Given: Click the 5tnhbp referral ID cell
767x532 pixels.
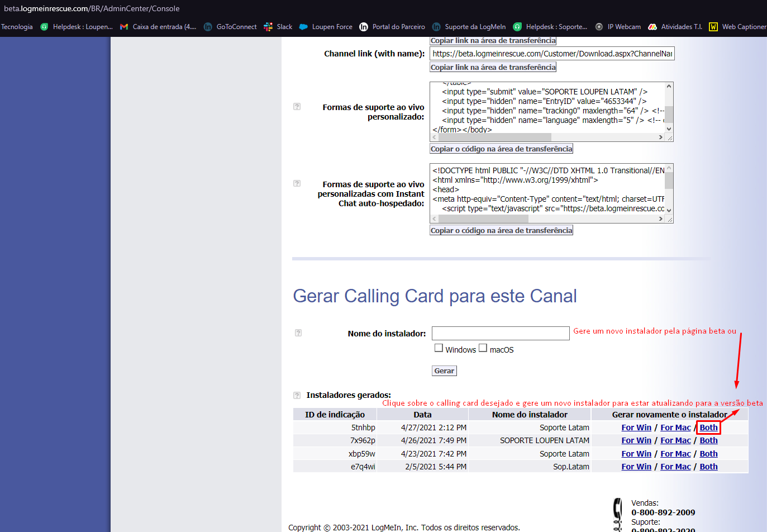Looking at the screenshot, I should pyautogui.click(x=335, y=428).
